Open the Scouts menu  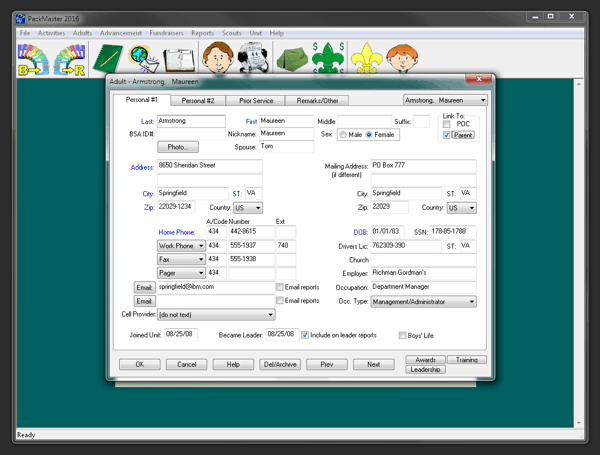pos(232,33)
